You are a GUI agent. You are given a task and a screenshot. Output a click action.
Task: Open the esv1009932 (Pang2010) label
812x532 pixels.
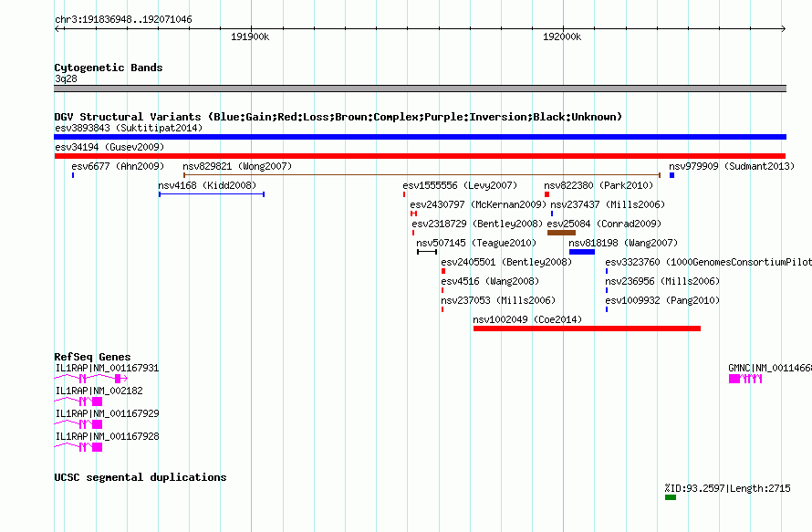point(662,300)
